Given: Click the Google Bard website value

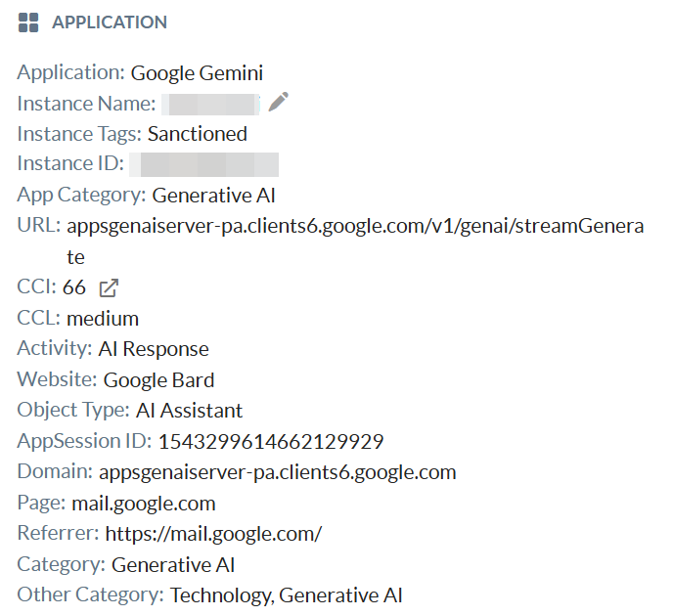Looking at the screenshot, I should point(158,379).
